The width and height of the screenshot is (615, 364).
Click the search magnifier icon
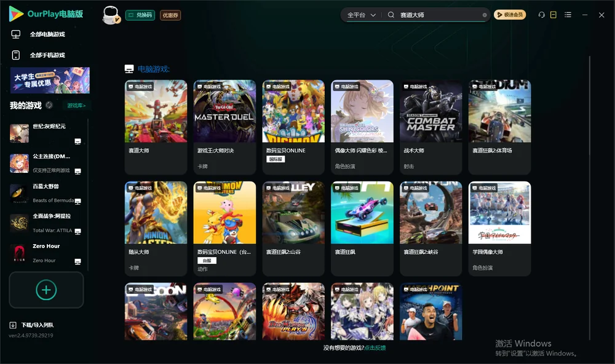tap(391, 15)
